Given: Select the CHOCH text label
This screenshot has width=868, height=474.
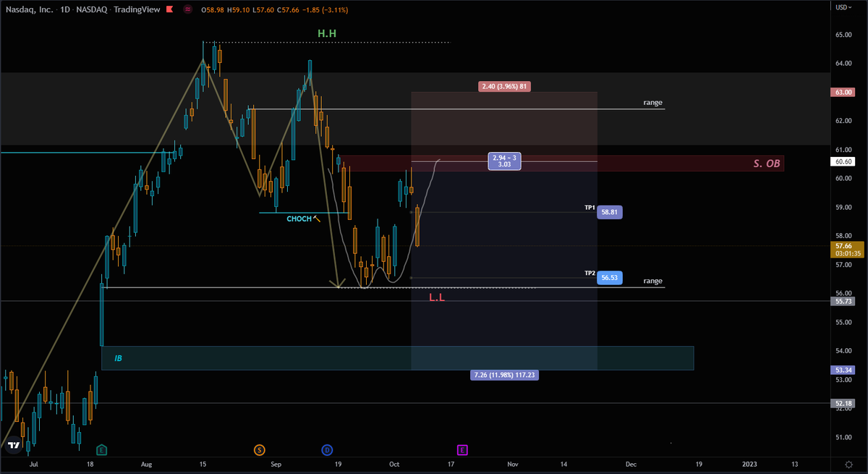Looking at the screenshot, I should coord(299,219).
